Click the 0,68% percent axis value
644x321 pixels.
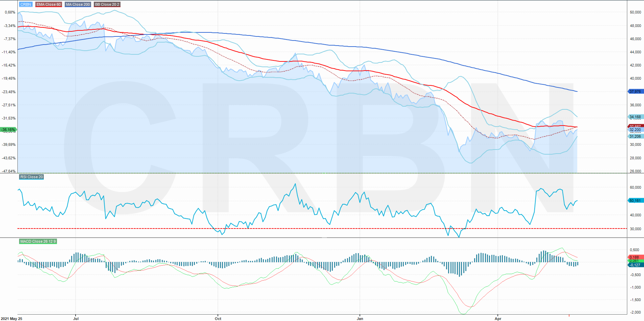click(x=10, y=12)
